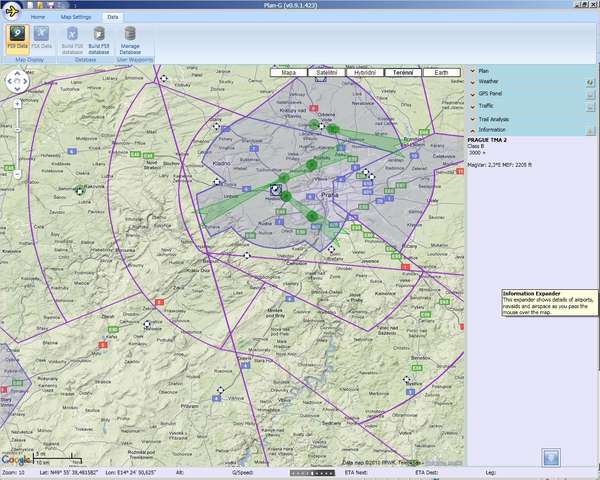Viewport: 600px width, 480px height.
Task: Click the Weather panel icon on right
Action: click(590, 82)
